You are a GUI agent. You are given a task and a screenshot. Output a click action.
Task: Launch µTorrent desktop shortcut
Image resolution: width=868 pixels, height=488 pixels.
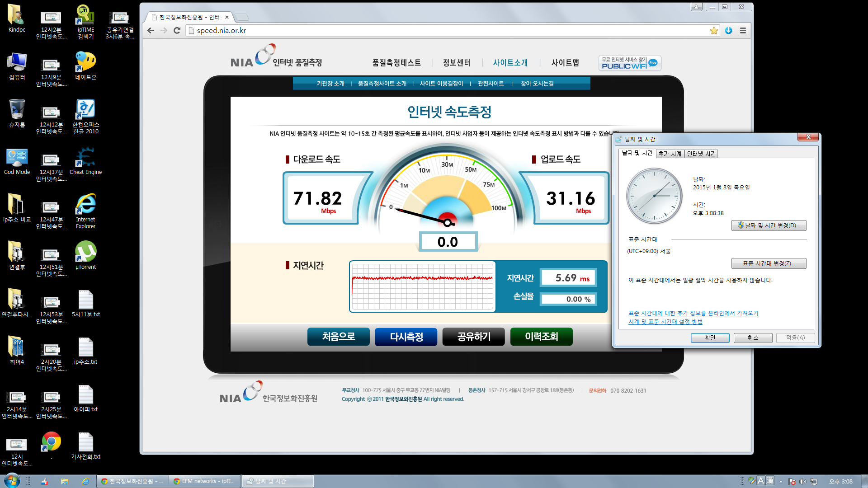[x=85, y=255]
